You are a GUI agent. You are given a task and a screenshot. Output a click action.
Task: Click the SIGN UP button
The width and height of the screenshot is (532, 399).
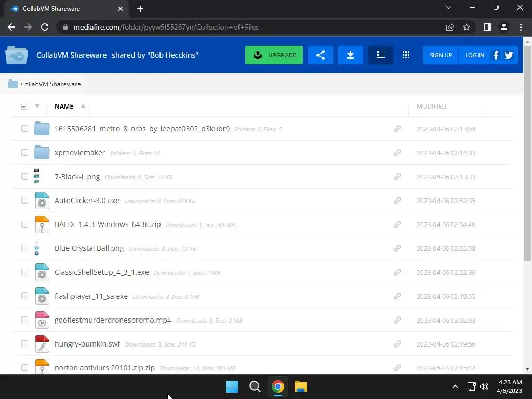[441, 55]
